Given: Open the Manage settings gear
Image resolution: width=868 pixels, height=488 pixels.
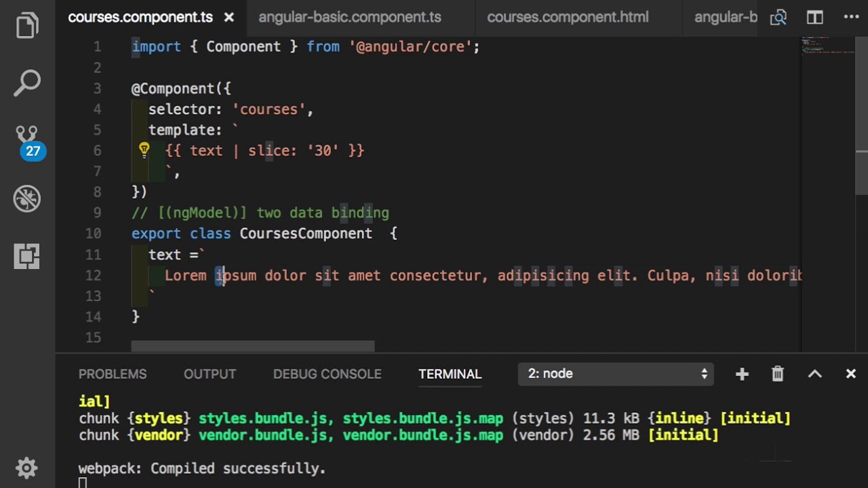Looking at the screenshot, I should (26, 468).
